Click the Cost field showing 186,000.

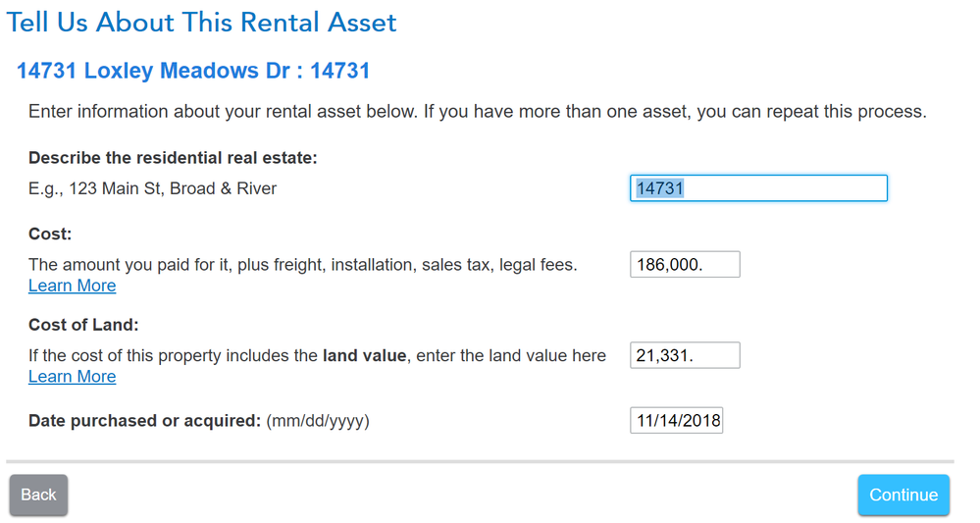[685, 264]
